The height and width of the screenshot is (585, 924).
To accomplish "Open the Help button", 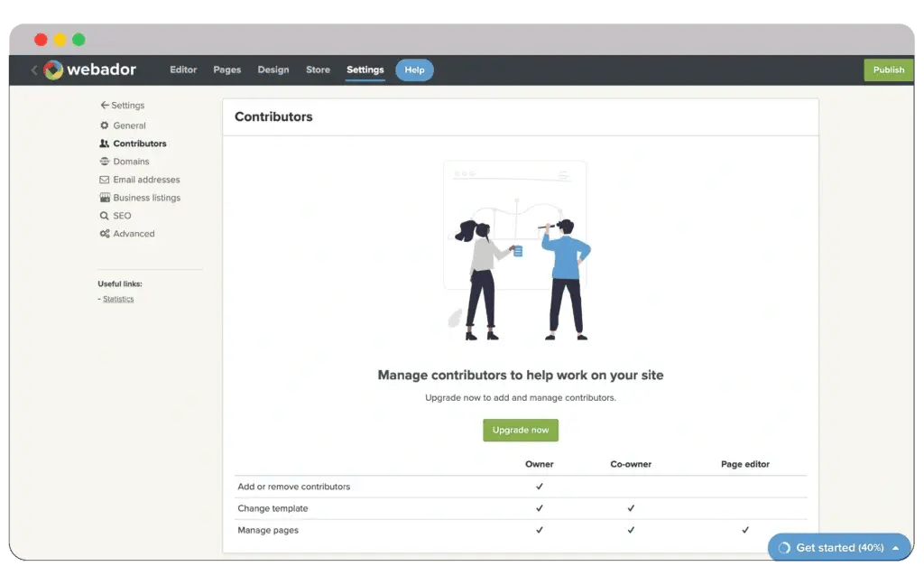I will click(414, 70).
